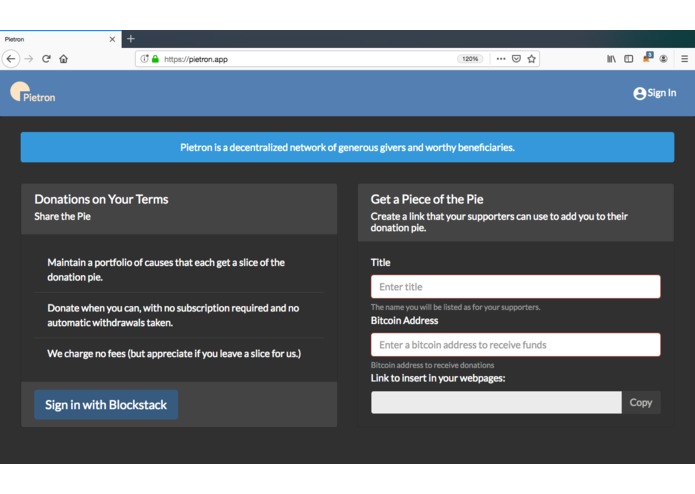Click the 'Get a Piece of the Pie' heading

(x=427, y=199)
